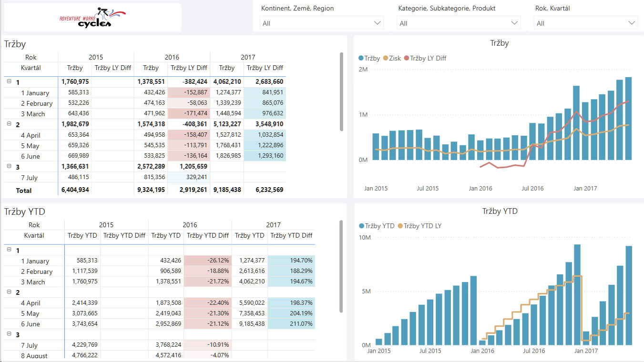Select the 8 August row in Tržby YTD table
This screenshot has width=644, height=362.
coord(159,355)
